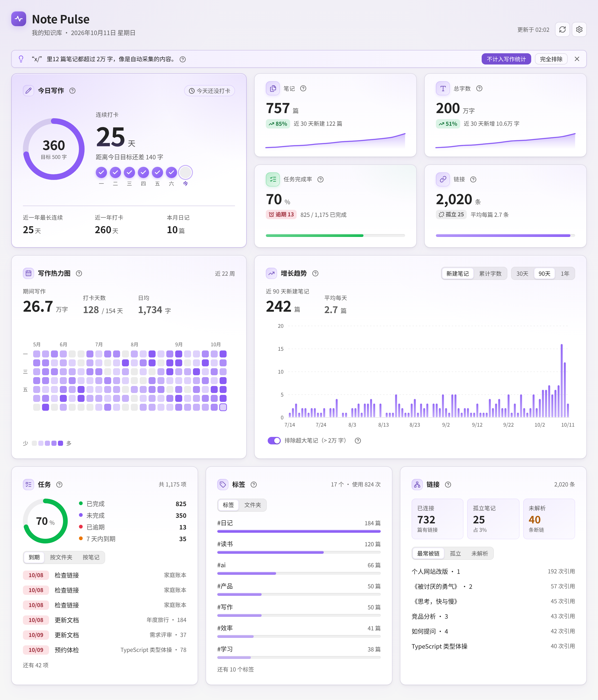
Task: Click the 链接 panel network icon
Action: [417, 484]
